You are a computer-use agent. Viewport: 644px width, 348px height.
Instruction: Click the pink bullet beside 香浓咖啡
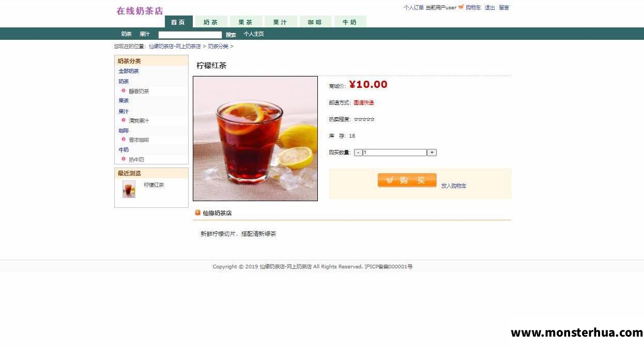[124, 139]
